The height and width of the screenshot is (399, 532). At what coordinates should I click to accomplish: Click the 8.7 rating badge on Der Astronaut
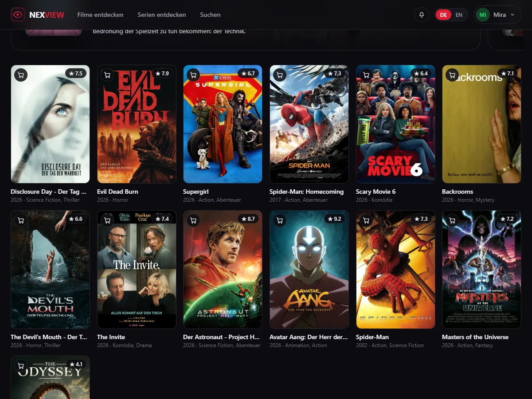249,219
